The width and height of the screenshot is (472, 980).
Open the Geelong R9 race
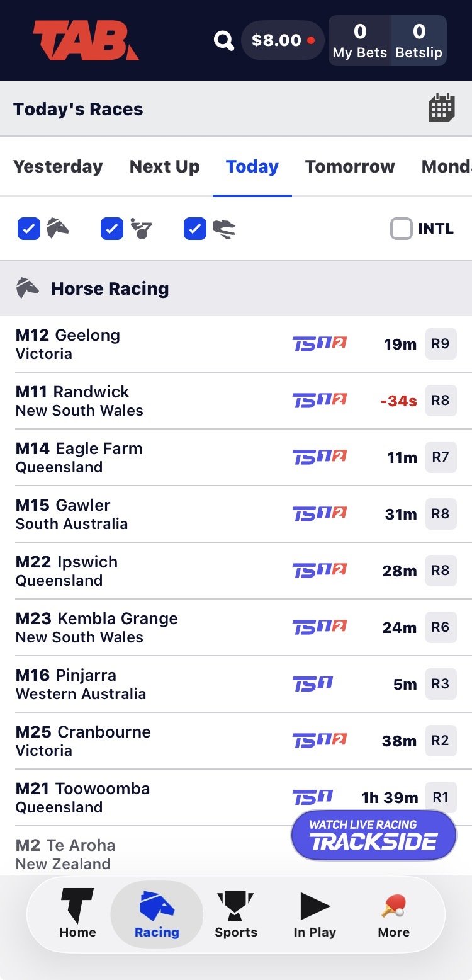(x=441, y=344)
